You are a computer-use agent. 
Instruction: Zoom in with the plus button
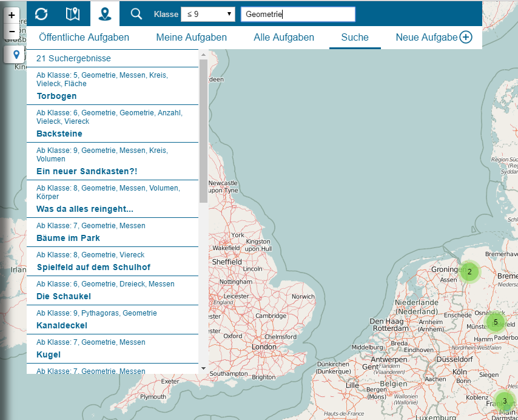[12, 15]
